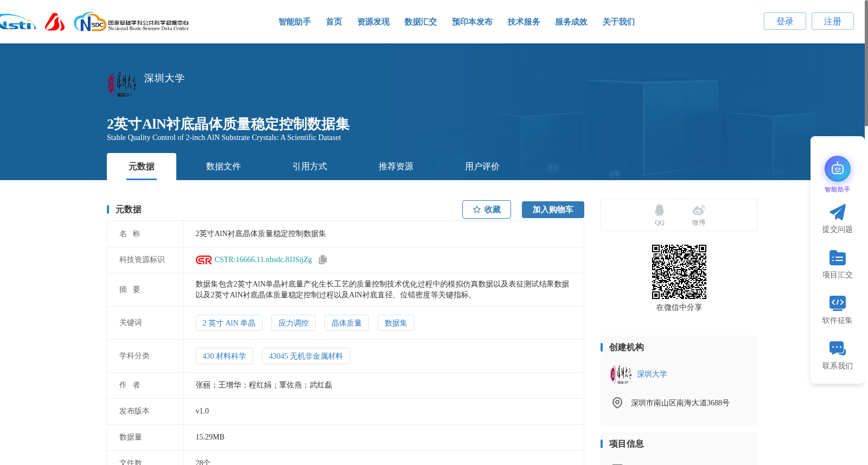Click the 晶体质量 keyword tag
Image resolution: width=868 pixels, height=465 pixels.
coord(347,323)
